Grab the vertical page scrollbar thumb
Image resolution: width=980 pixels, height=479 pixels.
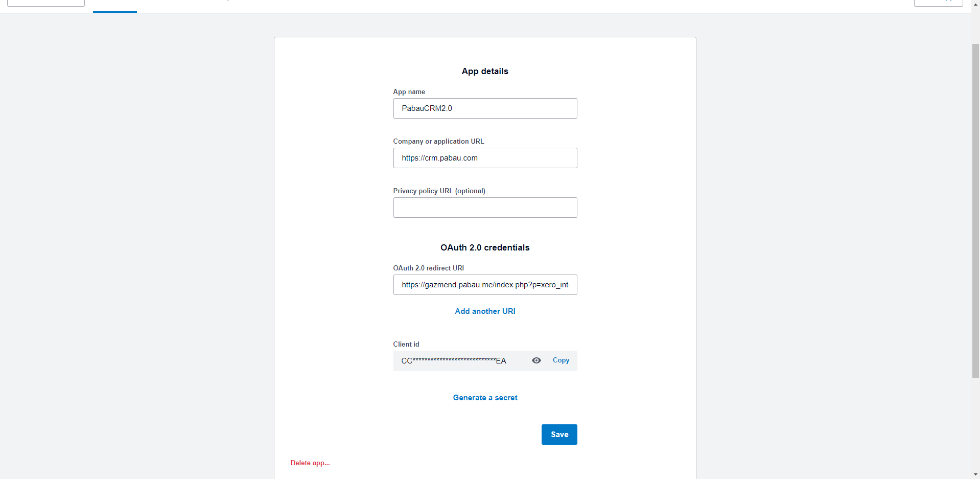coord(975,210)
